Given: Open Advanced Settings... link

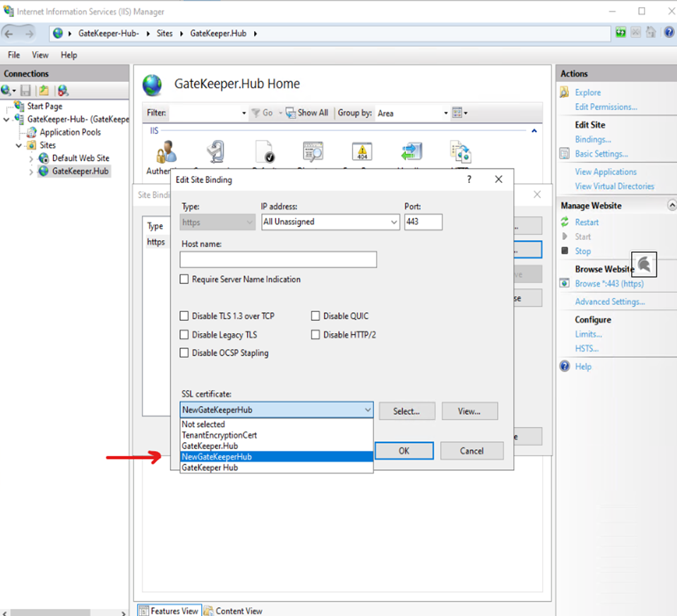Looking at the screenshot, I should click(610, 301).
